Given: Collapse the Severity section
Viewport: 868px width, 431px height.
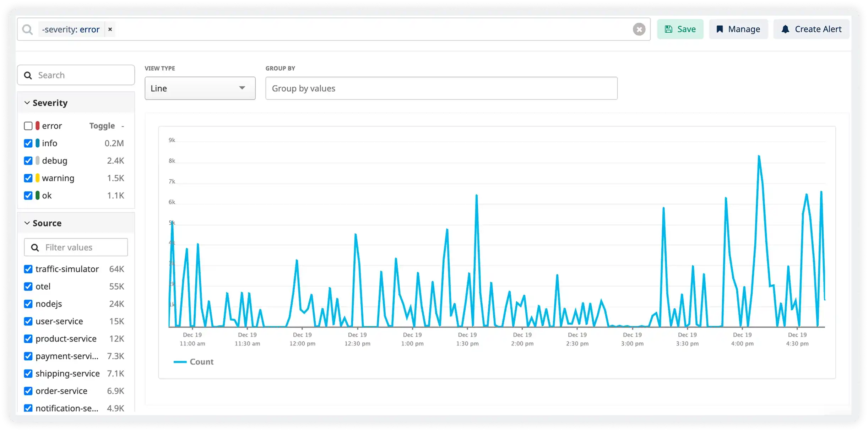Looking at the screenshot, I should pyautogui.click(x=27, y=103).
